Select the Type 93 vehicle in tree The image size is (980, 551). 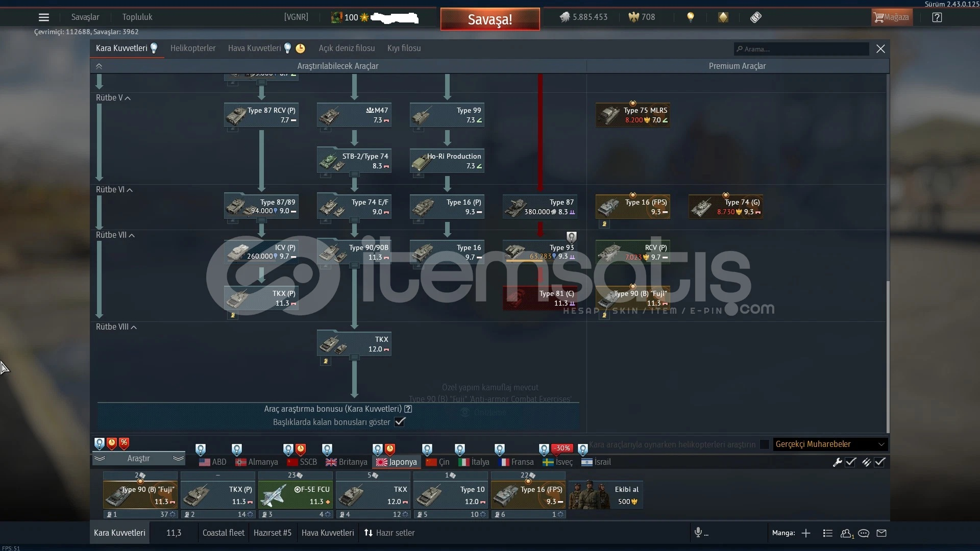(540, 252)
